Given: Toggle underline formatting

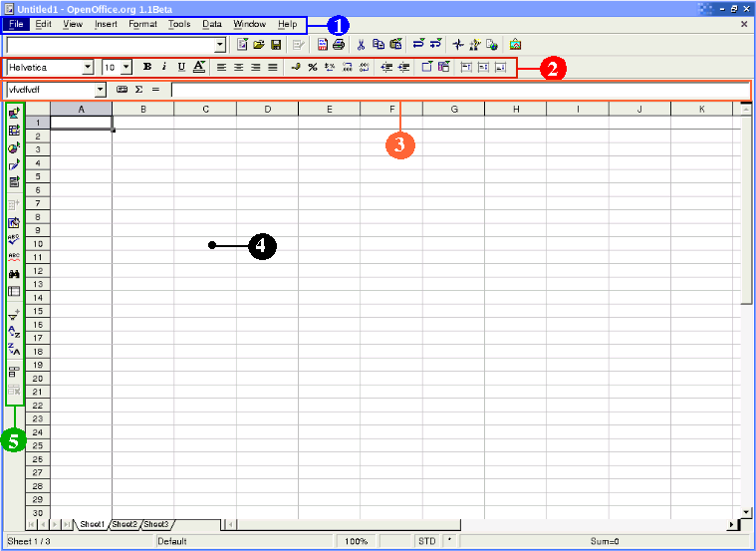Looking at the screenshot, I should [x=181, y=67].
